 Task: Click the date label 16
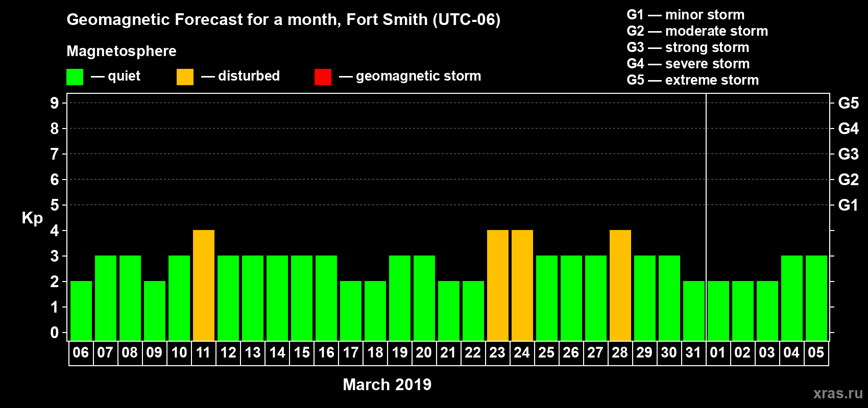(x=326, y=352)
